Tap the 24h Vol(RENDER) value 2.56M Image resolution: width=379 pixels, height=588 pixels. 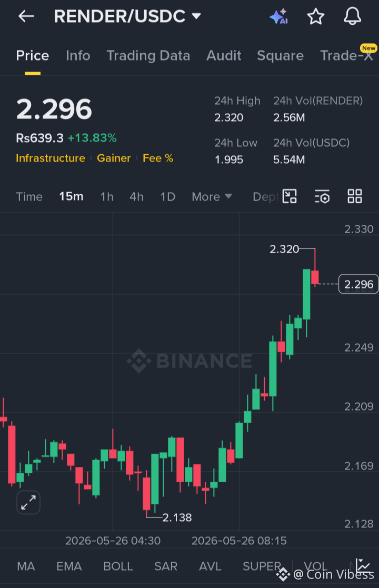point(289,118)
